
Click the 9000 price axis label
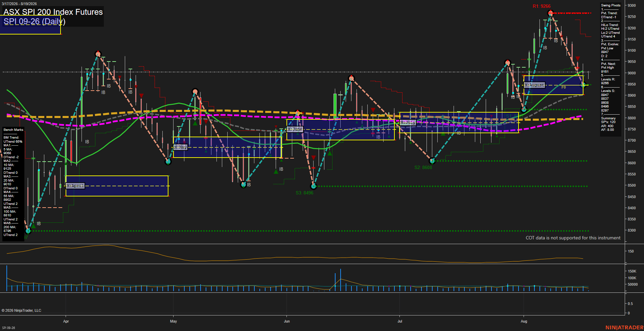coord(631,73)
